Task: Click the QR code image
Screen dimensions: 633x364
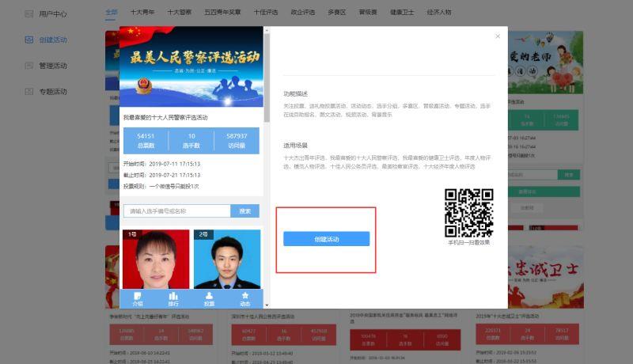Action: pyautogui.click(x=469, y=213)
